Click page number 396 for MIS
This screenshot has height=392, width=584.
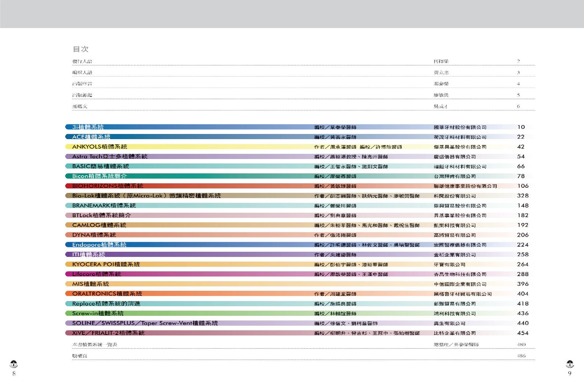pos(523,284)
